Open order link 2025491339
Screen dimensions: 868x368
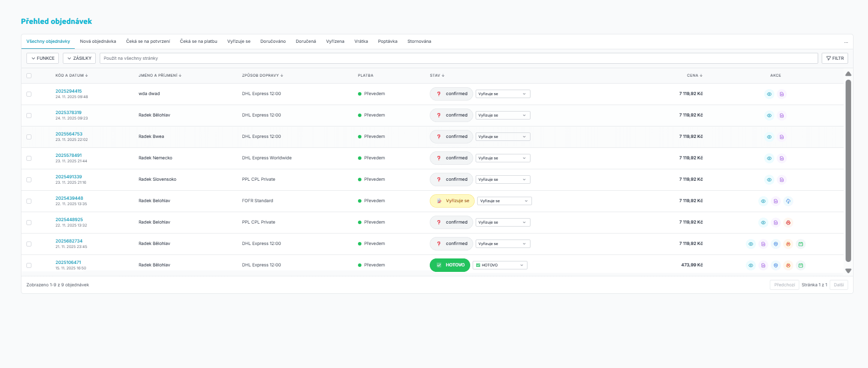tap(69, 177)
